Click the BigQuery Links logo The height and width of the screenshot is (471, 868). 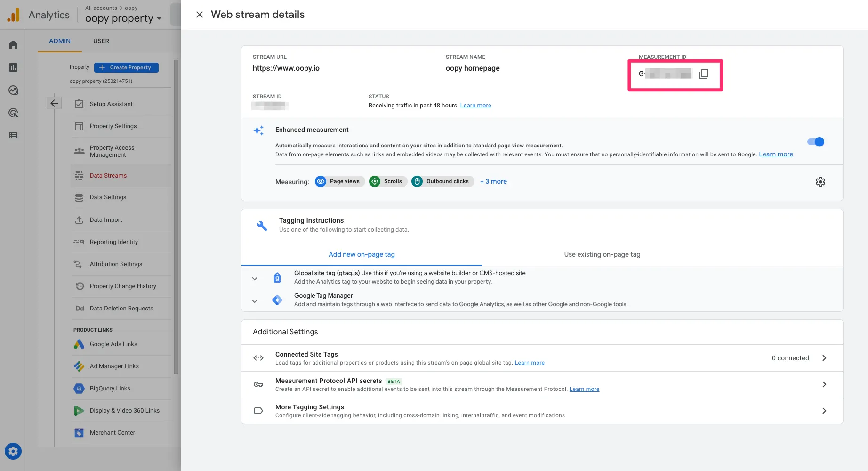tap(79, 389)
